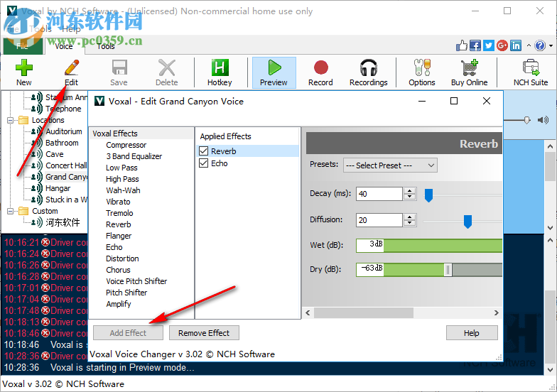Collapse ribbon with the caret arrow
The image size is (557, 392).
click(529, 45)
